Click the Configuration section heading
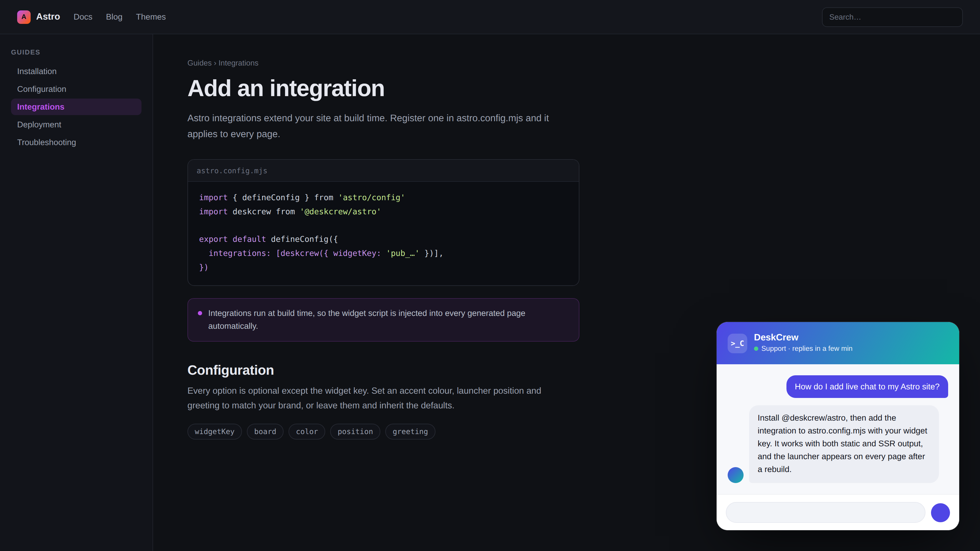The width and height of the screenshot is (980, 551). (x=231, y=370)
